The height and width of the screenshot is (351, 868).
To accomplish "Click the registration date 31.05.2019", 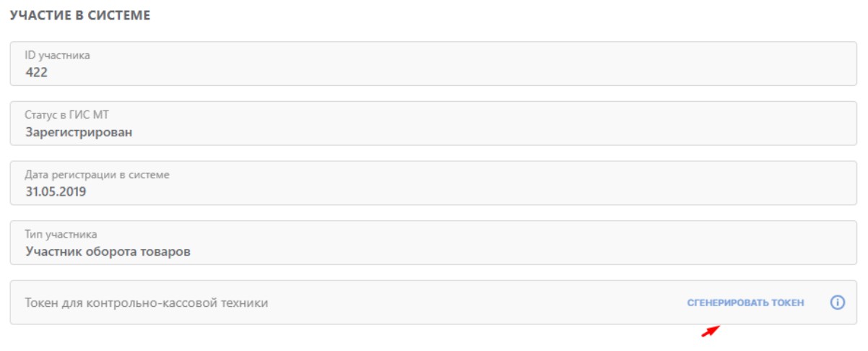I will pyautogui.click(x=56, y=191).
